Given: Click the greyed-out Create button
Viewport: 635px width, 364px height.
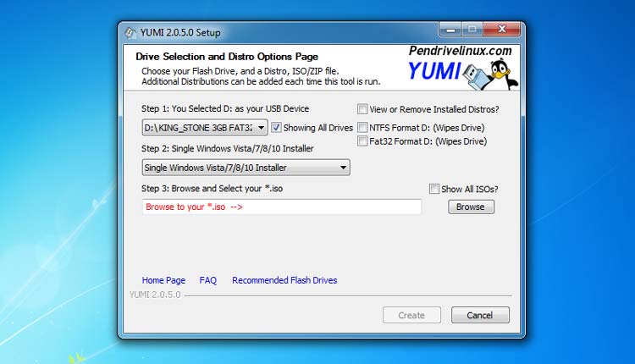Looking at the screenshot, I should [x=411, y=315].
